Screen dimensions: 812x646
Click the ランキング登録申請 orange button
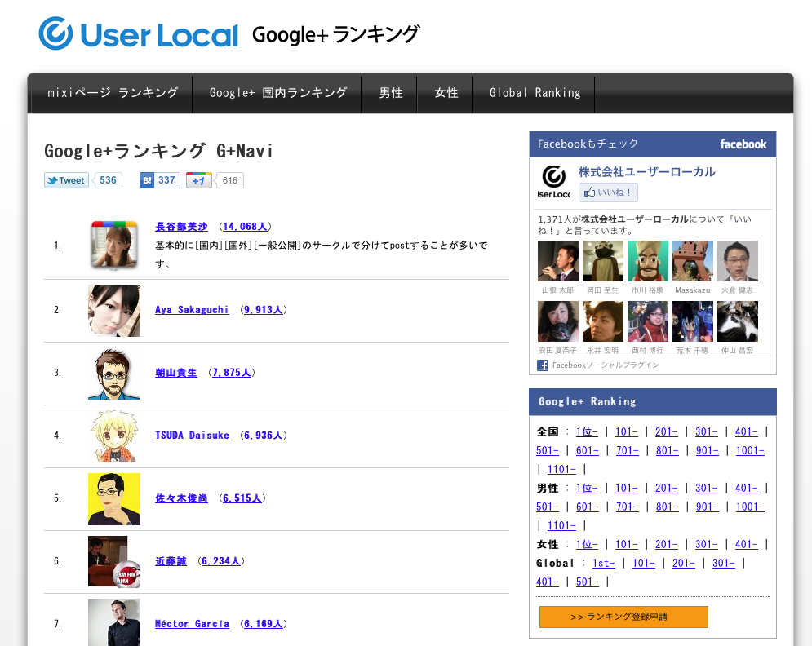pos(623,617)
